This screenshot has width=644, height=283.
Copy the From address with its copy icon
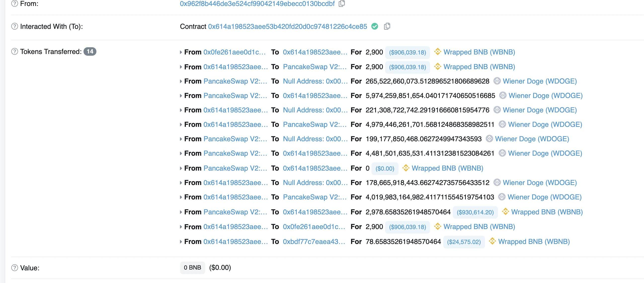[342, 3]
